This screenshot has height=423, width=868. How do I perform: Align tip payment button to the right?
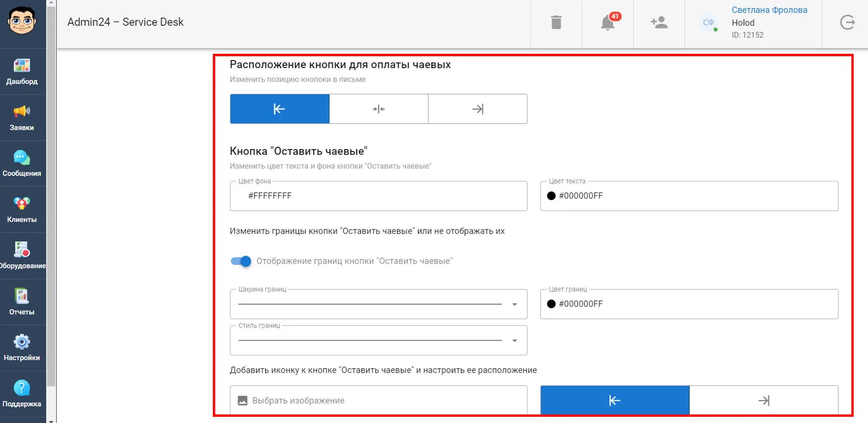pyautogui.click(x=478, y=109)
